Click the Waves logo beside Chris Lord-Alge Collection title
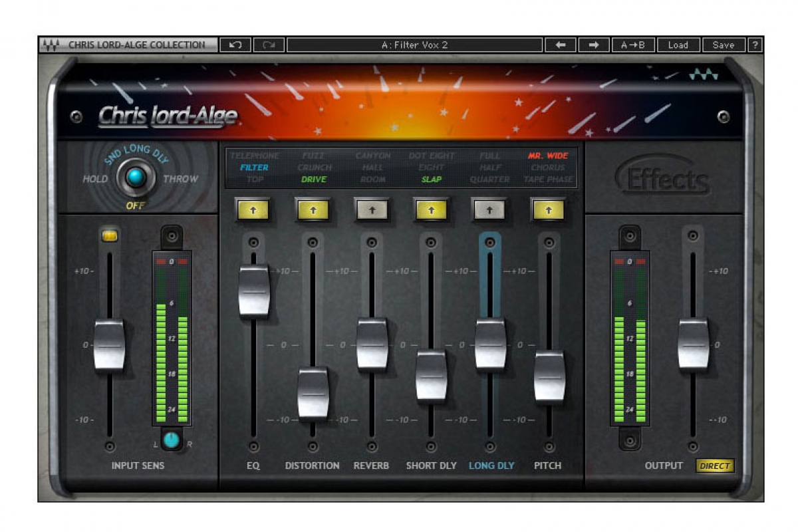This screenshot has width=798, height=532. (51, 45)
